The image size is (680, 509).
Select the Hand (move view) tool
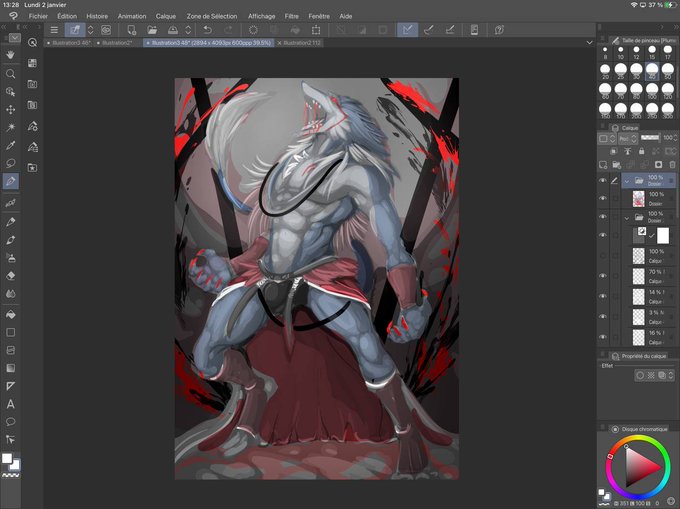11,55
